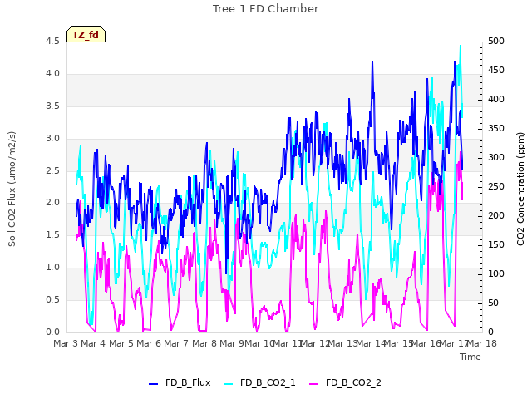
Task: Click the 50 right axis value
Action: [x=493, y=303]
